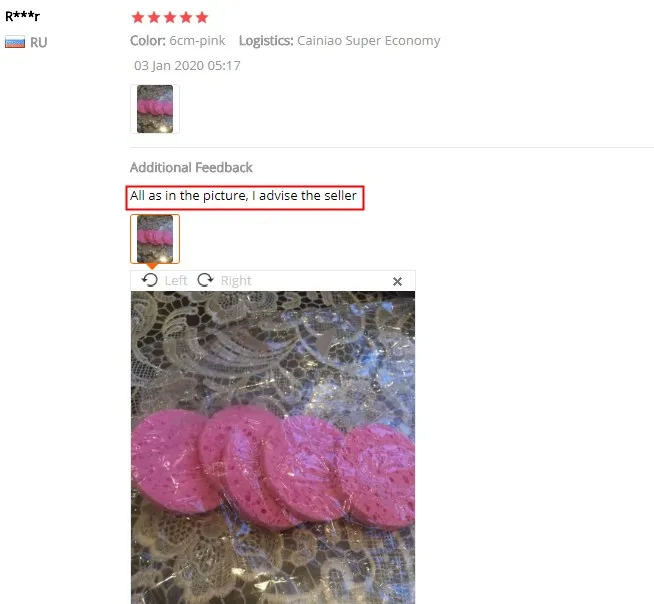The height and width of the screenshot is (604, 654).
Task: Click the 6cm-pink color value
Action: (x=197, y=40)
